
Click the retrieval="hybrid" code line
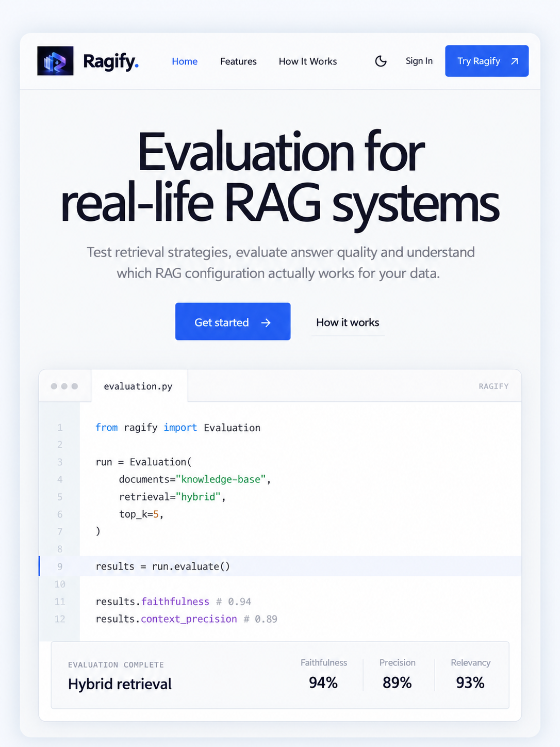point(172,497)
